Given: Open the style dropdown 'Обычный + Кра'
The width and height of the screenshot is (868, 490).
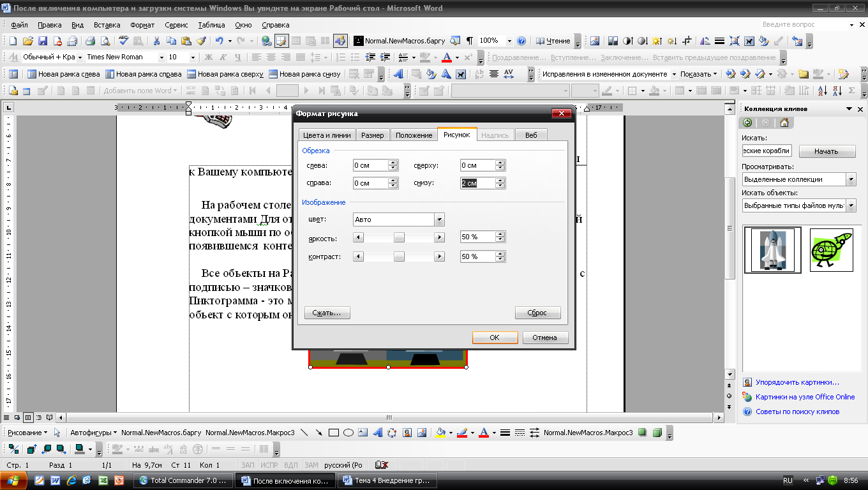Looking at the screenshot, I should coord(80,57).
